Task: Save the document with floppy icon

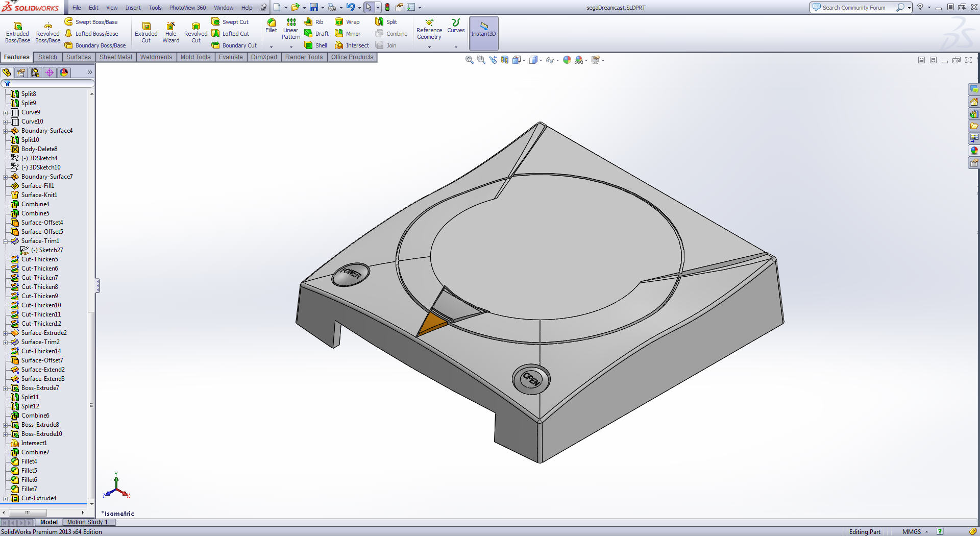Action: pyautogui.click(x=313, y=8)
